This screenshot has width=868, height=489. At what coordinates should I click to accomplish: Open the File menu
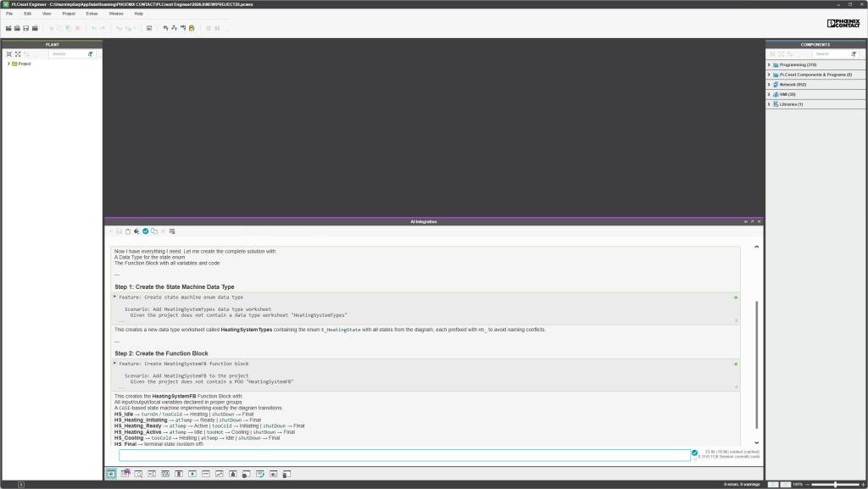(x=9, y=14)
